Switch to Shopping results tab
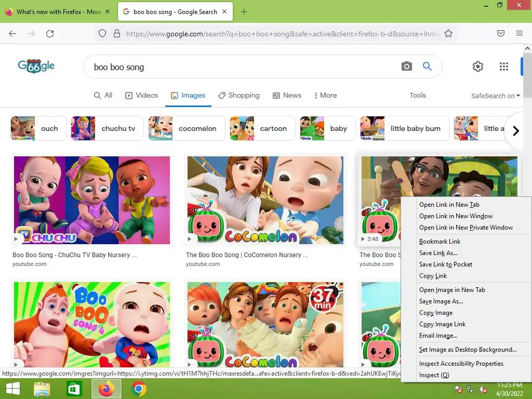The image size is (532, 399). (x=239, y=96)
